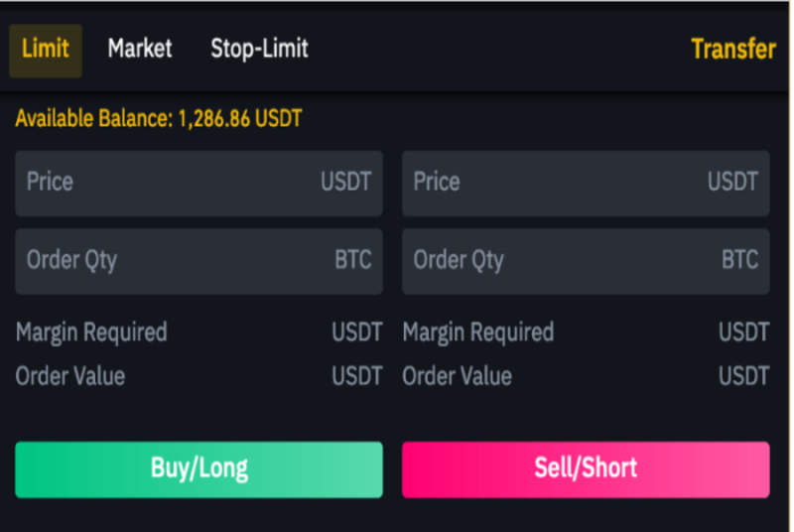Open the Market order tab
The image size is (794, 532).
point(140,49)
